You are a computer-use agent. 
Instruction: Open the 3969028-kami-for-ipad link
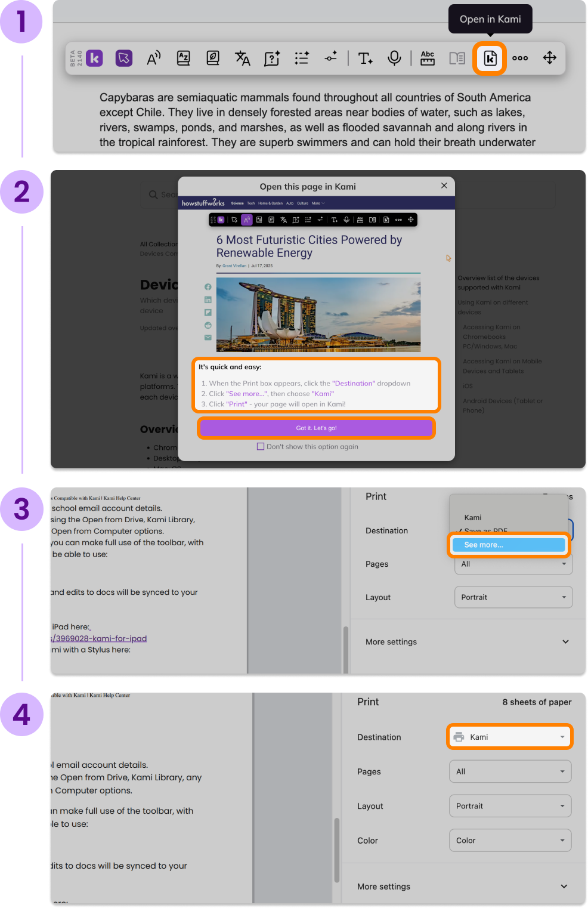pyautogui.click(x=100, y=638)
